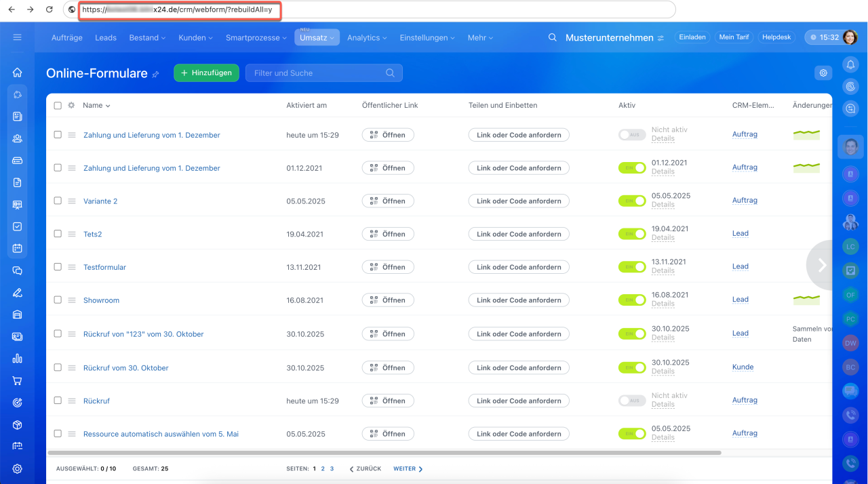The image size is (868, 484).
Task: Enable the inactive Rückruf form toggle
Action: [631, 401]
